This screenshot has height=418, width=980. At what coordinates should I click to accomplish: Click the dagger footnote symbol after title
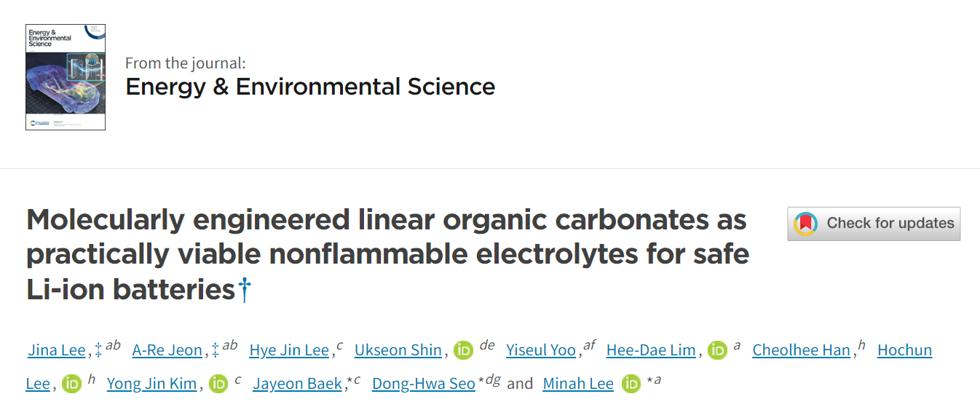point(245,290)
